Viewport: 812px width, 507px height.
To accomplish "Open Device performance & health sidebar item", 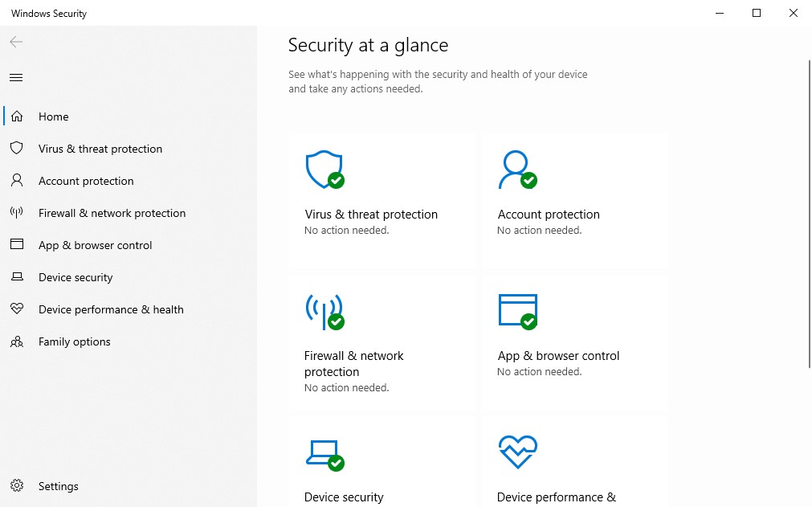I will tap(111, 309).
